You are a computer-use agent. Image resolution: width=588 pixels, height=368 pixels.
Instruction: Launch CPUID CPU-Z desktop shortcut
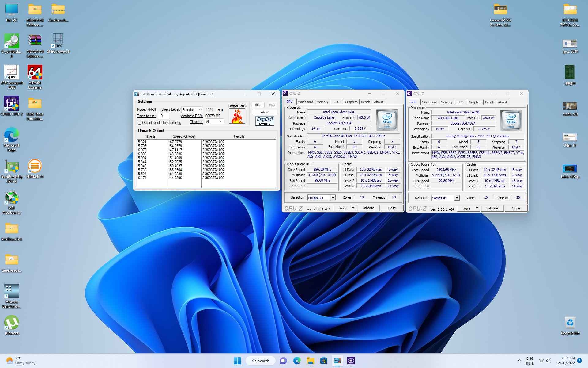coord(12,106)
